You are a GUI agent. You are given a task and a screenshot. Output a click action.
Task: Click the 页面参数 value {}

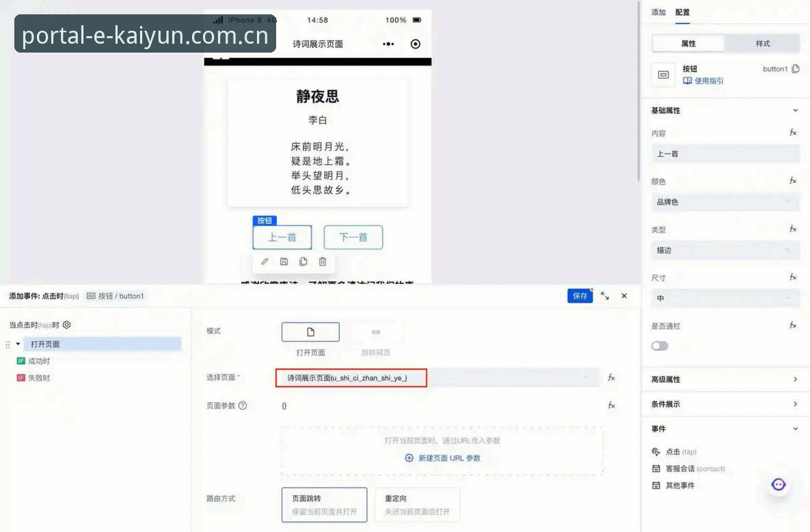click(x=284, y=406)
